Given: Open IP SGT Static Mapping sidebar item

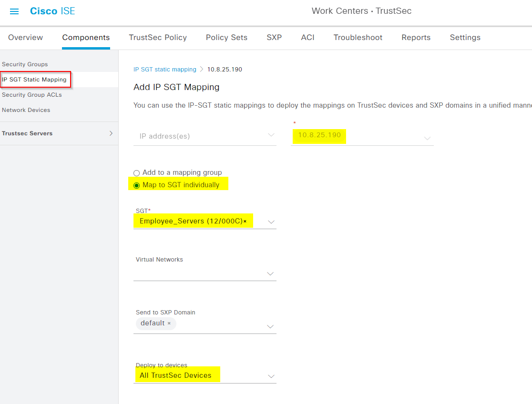Looking at the screenshot, I should [34, 80].
